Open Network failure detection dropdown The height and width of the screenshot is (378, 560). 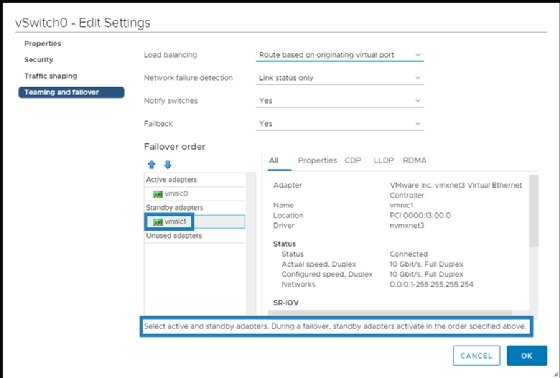[x=340, y=78]
